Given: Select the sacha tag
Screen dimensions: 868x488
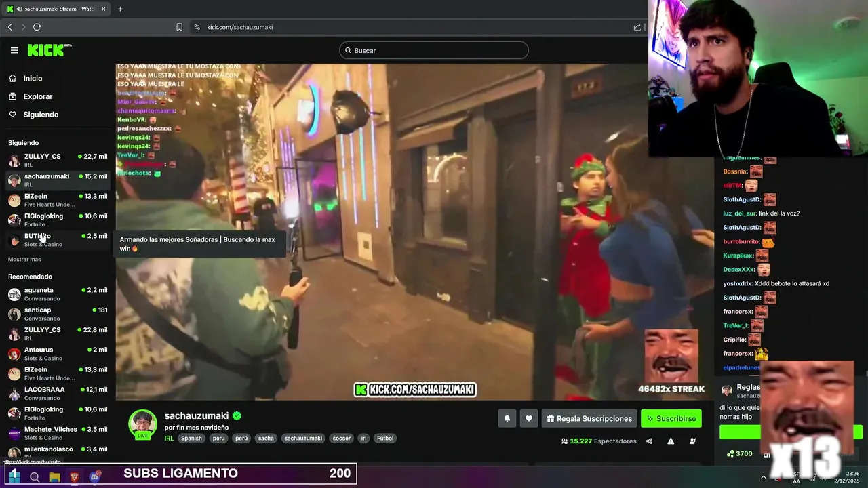Looking at the screenshot, I should pos(266,438).
